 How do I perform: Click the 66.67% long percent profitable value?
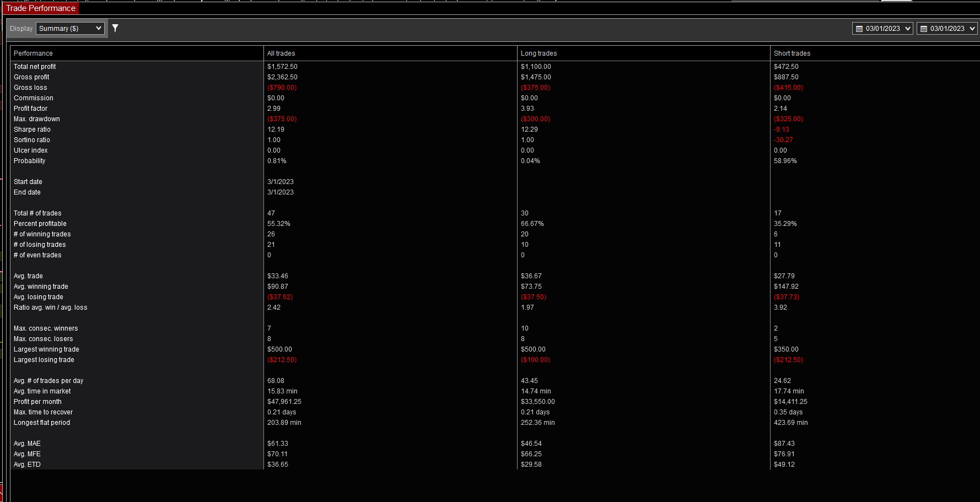(532, 224)
